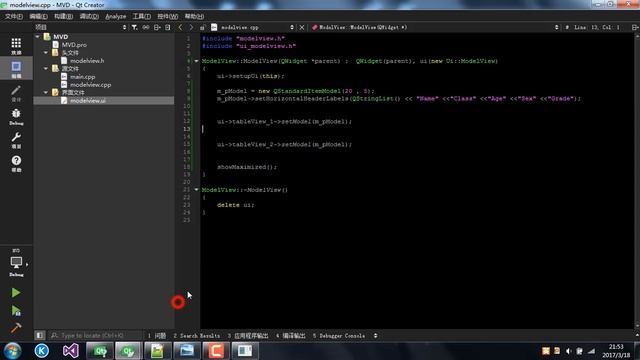Viewport: 640px width, 360px height.
Task: Close the Projects sidebar pane
Action: coord(168,27)
